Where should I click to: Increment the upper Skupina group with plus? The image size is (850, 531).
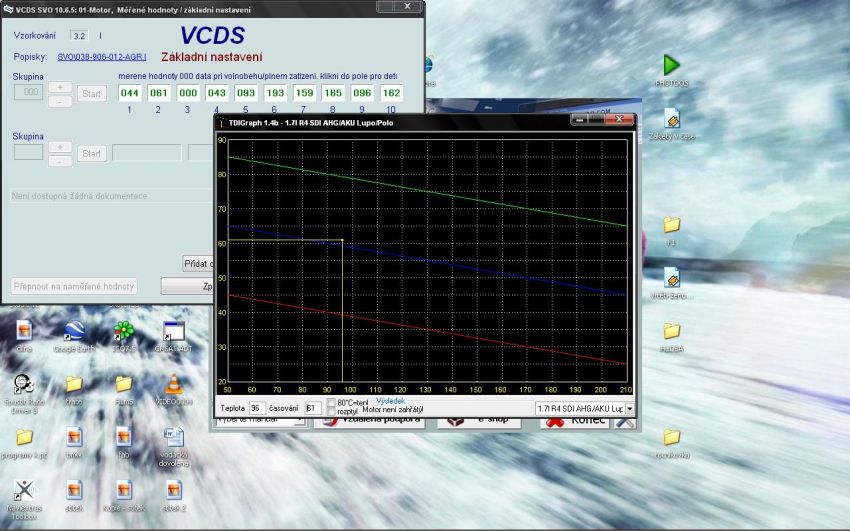(60, 87)
